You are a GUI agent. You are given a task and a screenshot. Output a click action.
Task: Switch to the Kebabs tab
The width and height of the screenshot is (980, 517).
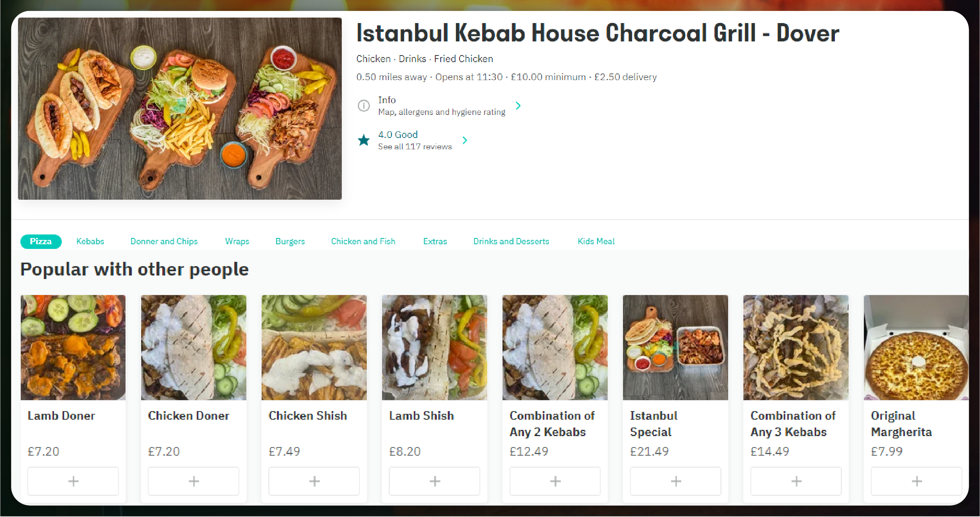point(90,242)
